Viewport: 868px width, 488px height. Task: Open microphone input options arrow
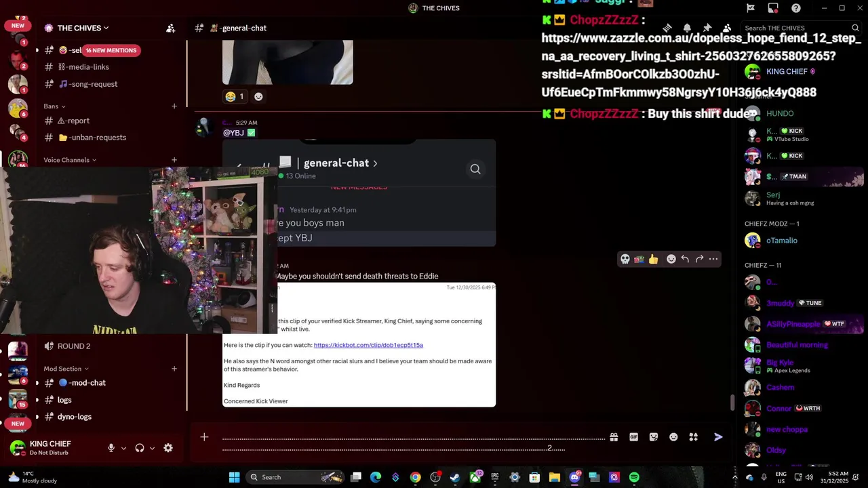123,448
